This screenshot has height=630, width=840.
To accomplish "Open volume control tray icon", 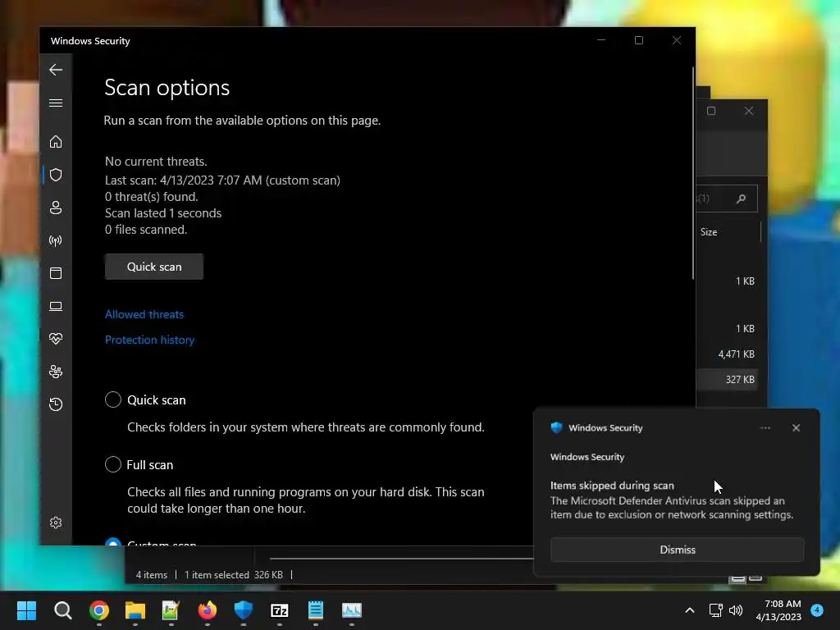I will (x=736, y=610).
